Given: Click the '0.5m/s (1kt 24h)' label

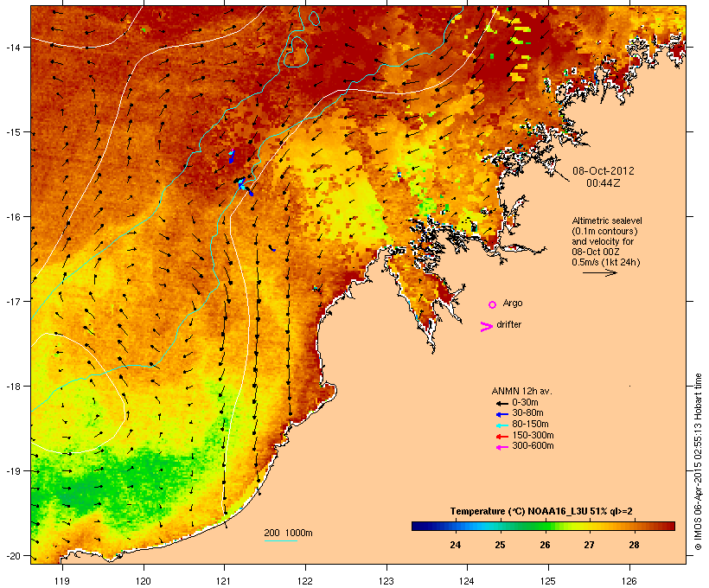Looking at the screenshot, I should (606, 262).
